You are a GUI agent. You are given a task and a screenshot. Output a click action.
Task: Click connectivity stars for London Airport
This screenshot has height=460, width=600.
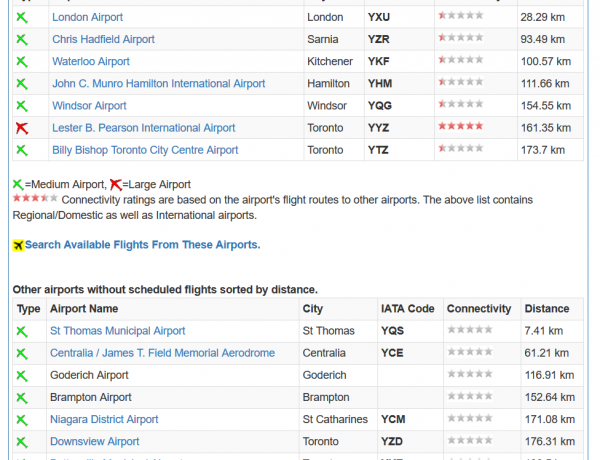[x=461, y=15]
